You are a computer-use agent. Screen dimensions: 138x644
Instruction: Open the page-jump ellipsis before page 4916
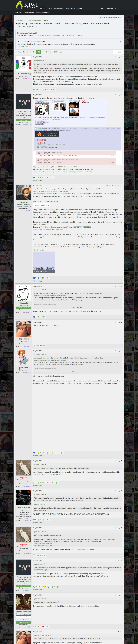click(x=51, y=52)
